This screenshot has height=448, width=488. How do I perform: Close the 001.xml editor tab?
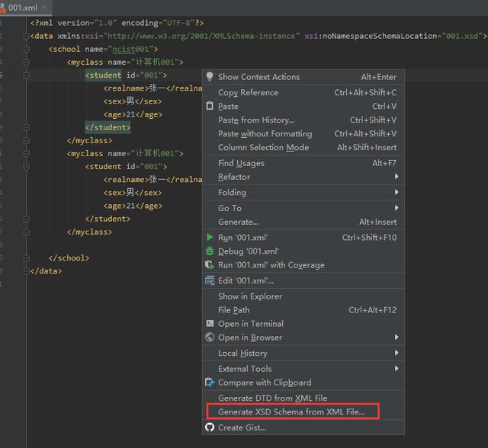[x=44, y=7]
